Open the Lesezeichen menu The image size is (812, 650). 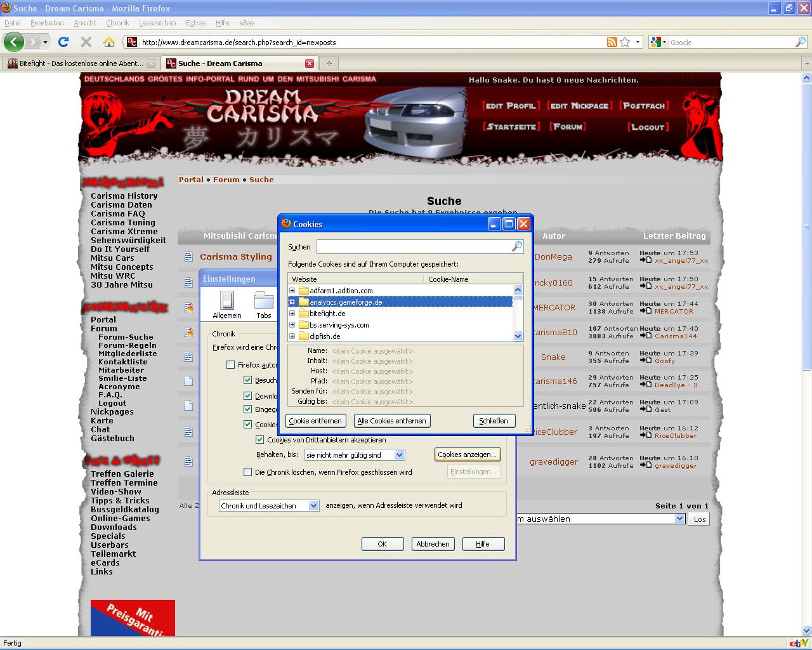(157, 23)
